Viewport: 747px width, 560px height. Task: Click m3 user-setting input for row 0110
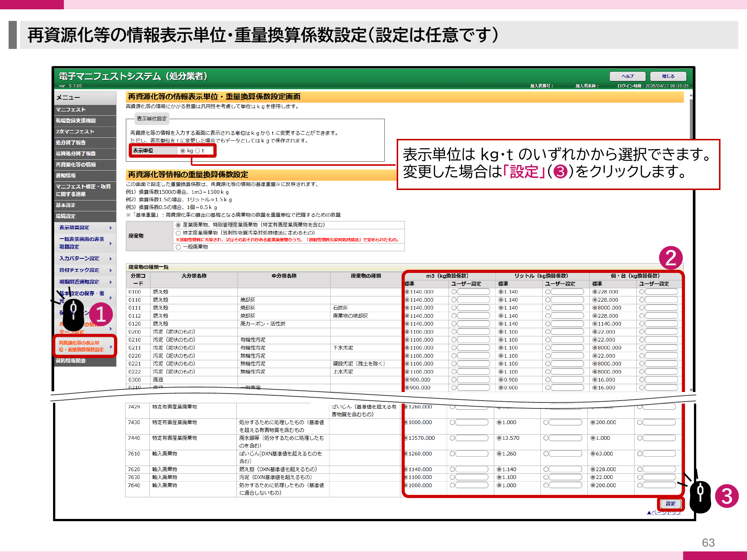(473, 300)
